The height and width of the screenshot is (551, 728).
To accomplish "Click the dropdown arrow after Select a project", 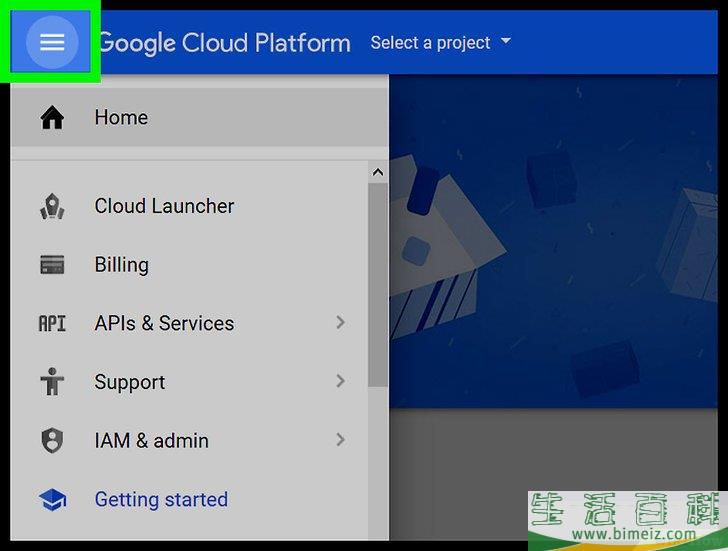I will [x=506, y=41].
